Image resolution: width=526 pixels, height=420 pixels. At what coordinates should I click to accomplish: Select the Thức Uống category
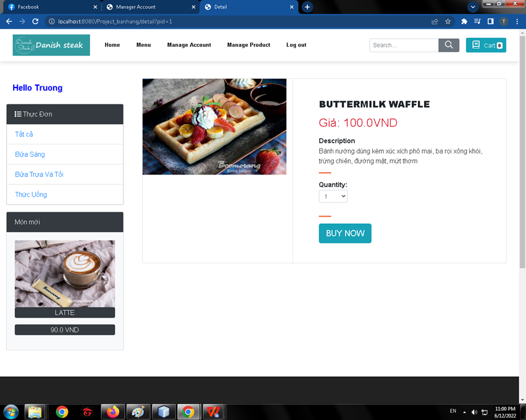[65, 194]
